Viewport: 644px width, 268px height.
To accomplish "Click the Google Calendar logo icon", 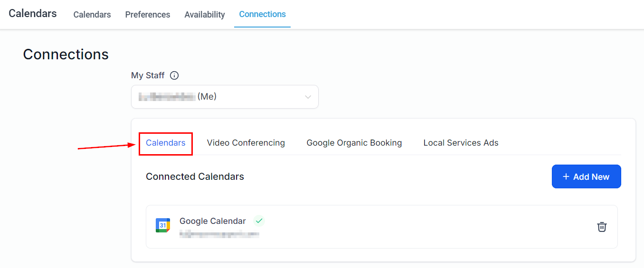I will pos(163,226).
